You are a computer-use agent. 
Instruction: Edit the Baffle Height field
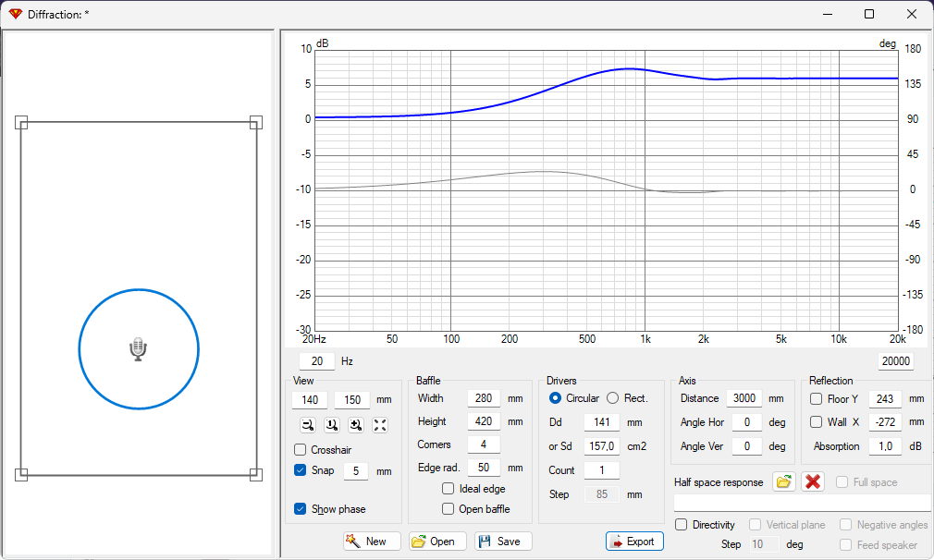(x=484, y=421)
